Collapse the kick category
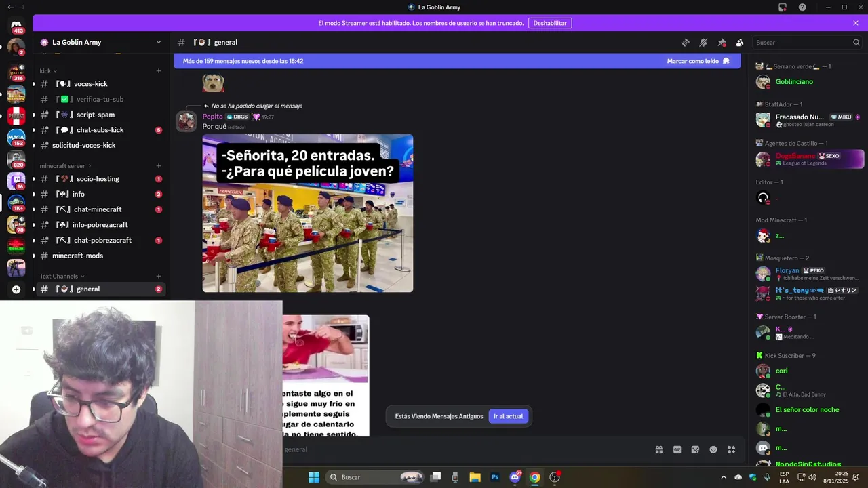Viewport: 868px width, 488px height. 48,70
